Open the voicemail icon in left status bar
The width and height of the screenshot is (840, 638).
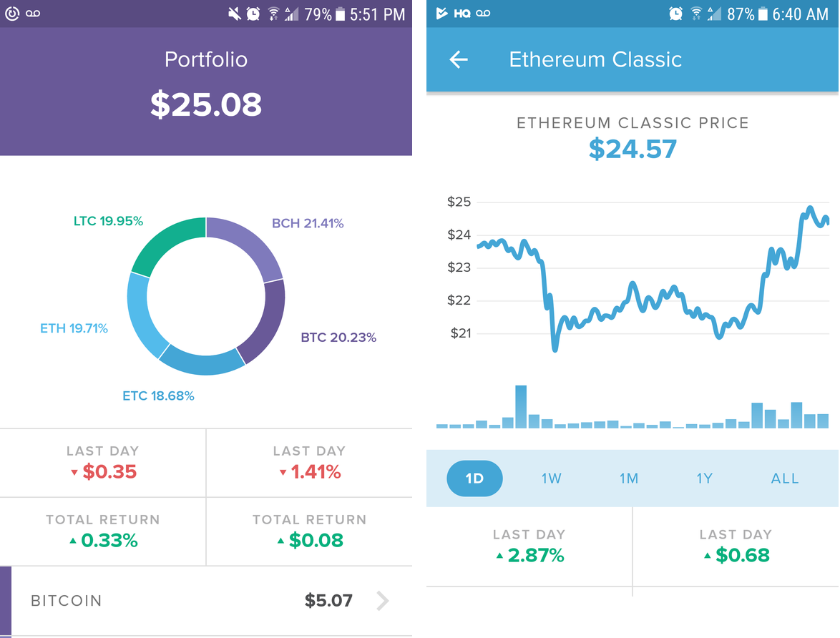33,12
